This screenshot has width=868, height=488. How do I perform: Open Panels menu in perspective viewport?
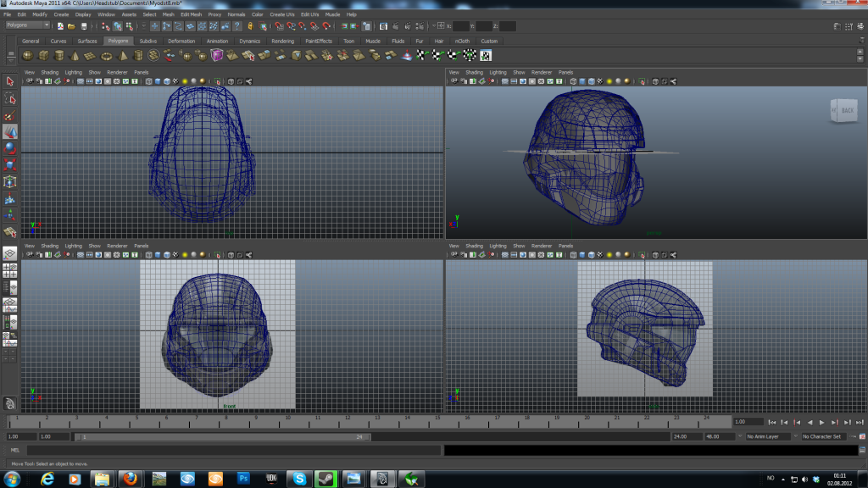[565, 73]
